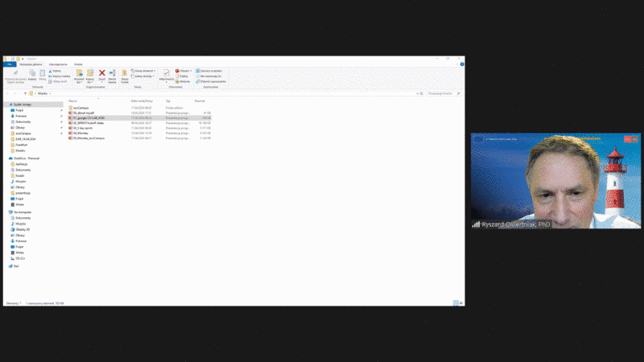The height and width of the screenshot is (362, 644).
Task: Click the New Folder (Nowy folder) icon
Action: 125,74
